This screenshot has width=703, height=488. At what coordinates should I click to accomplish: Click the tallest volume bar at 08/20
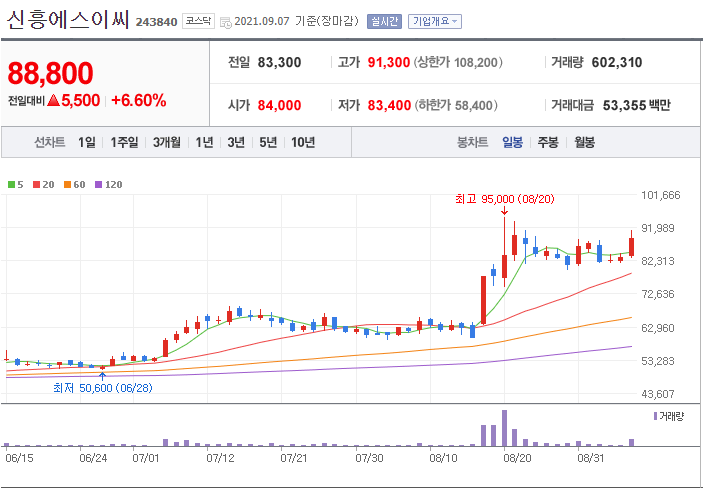click(504, 428)
